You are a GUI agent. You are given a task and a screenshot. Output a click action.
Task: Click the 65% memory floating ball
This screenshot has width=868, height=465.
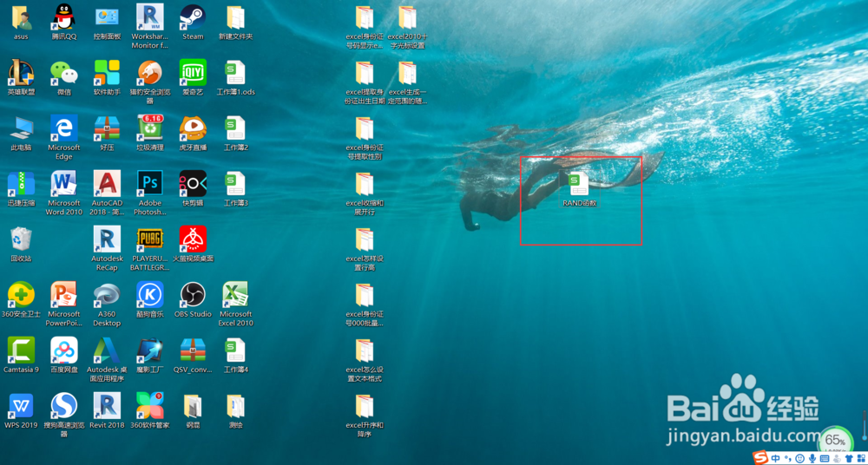click(x=835, y=441)
